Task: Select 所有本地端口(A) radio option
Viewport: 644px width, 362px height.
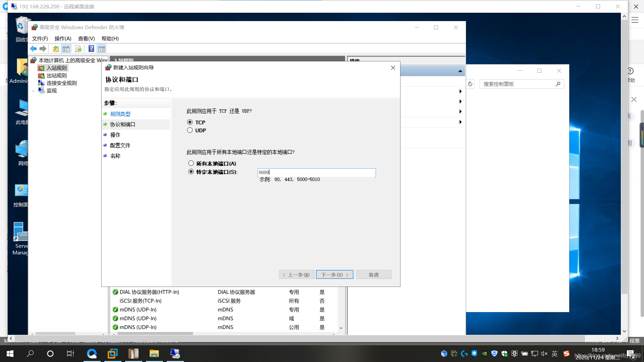Action: (191, 163)
